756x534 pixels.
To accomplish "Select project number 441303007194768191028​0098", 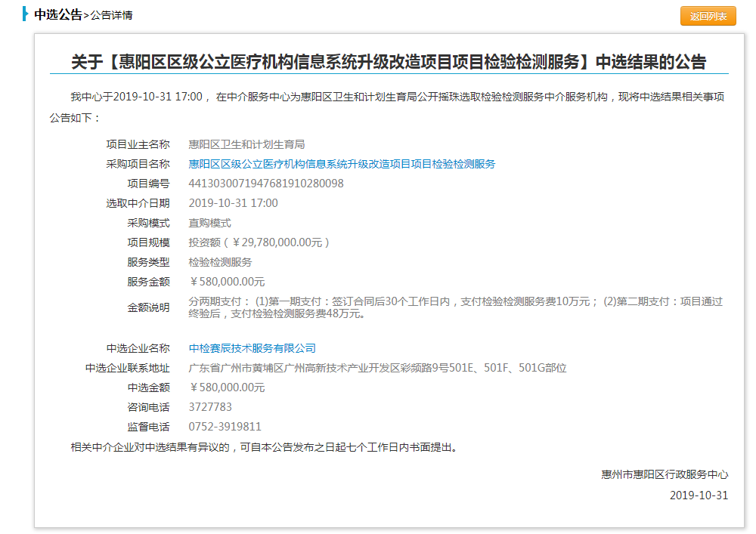I will pos(266,184).
